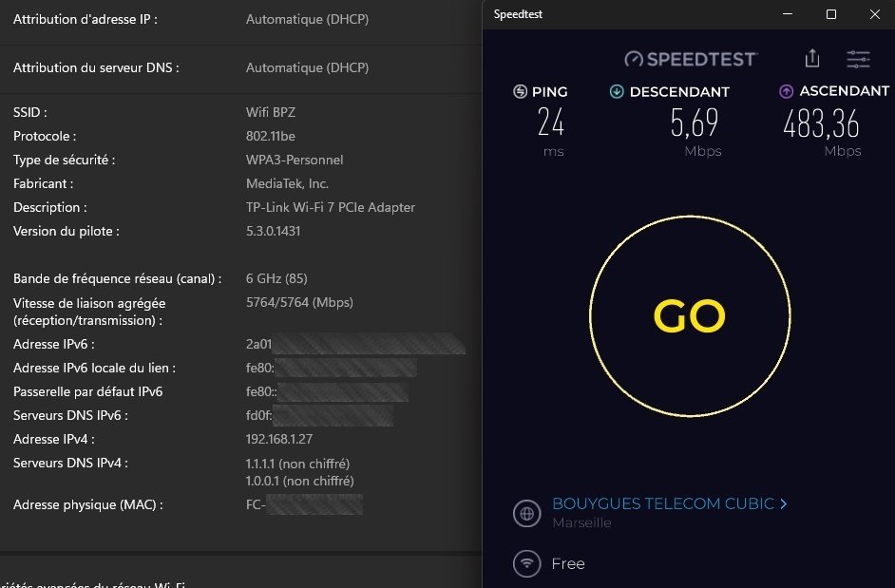Click the 483,36 Mbps upload result
Image resolution: width=895 pixels, height=588 pixels.
[821, 124]
